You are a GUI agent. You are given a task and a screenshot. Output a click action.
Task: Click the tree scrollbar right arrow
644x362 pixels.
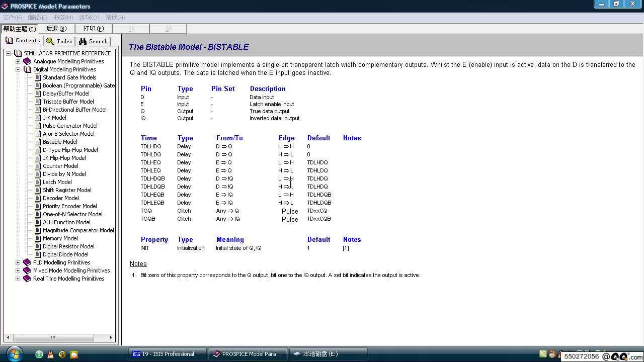coord(112,338)
